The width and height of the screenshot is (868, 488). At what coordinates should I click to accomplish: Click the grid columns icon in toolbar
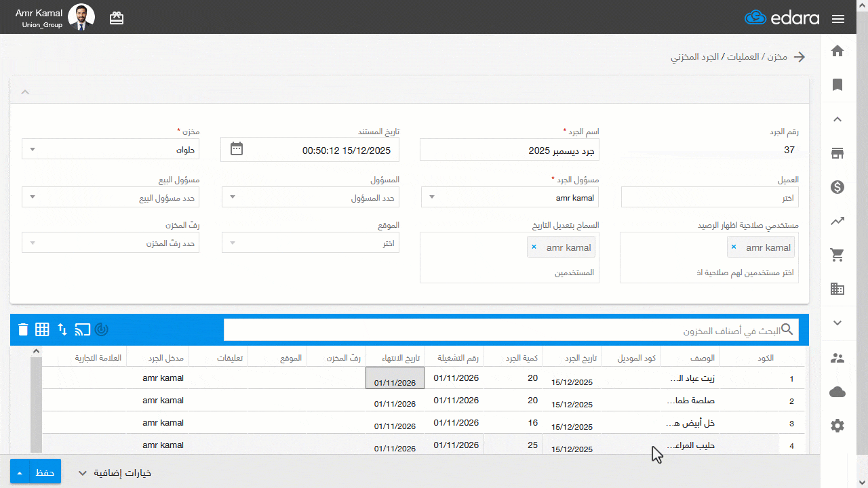43,329
